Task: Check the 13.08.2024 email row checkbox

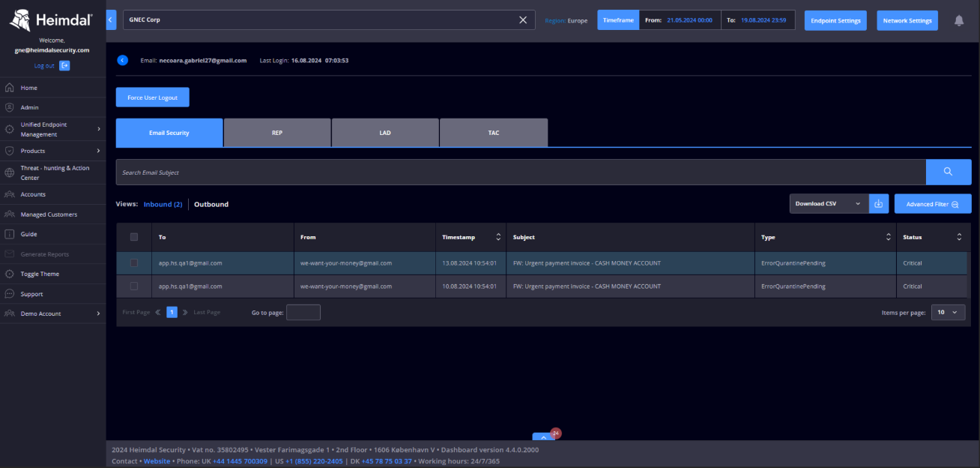Action: point(134,263)
